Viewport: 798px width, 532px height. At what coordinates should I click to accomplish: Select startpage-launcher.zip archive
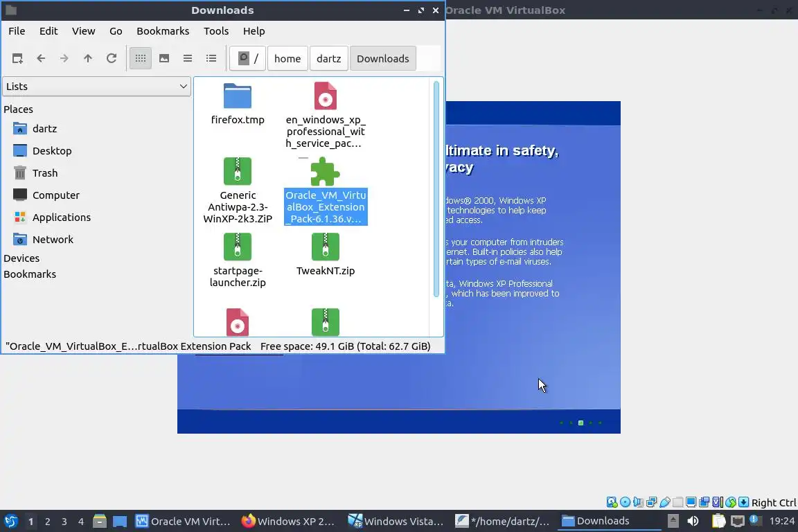click(238, 260)
